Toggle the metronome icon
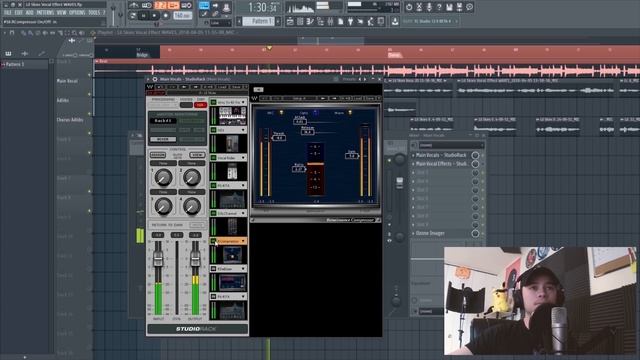Viewport: 640px width, 360px height. pos(134,5)
